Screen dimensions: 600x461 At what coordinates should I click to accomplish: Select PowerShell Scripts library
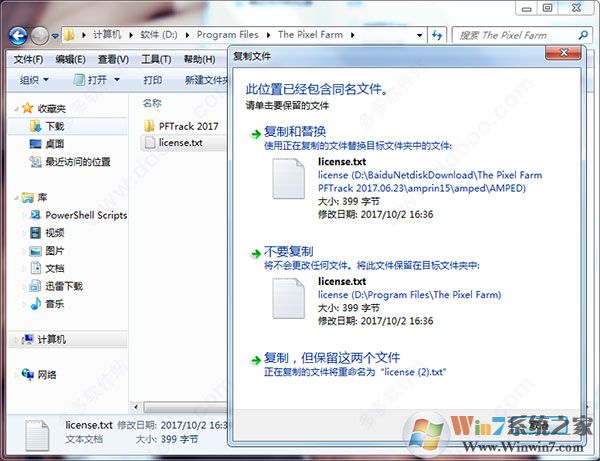tap(86, 215)
